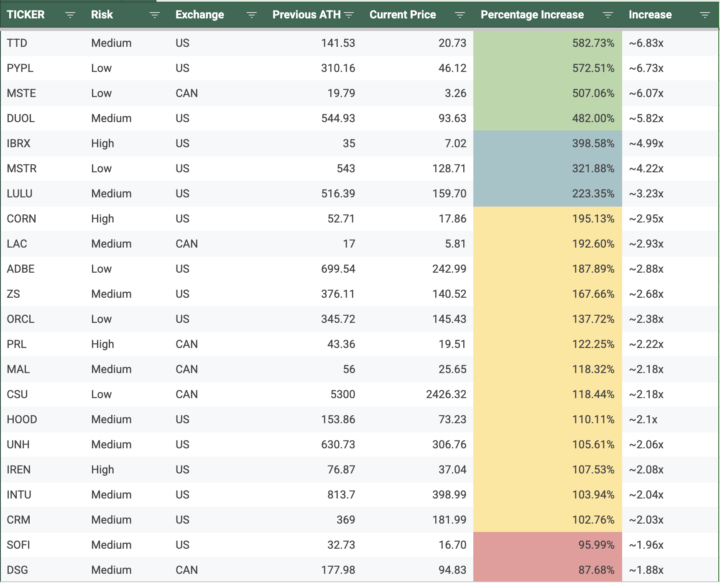Open the Current Price column filter
This screenshot has width=720, height=583.
point(460,15)
